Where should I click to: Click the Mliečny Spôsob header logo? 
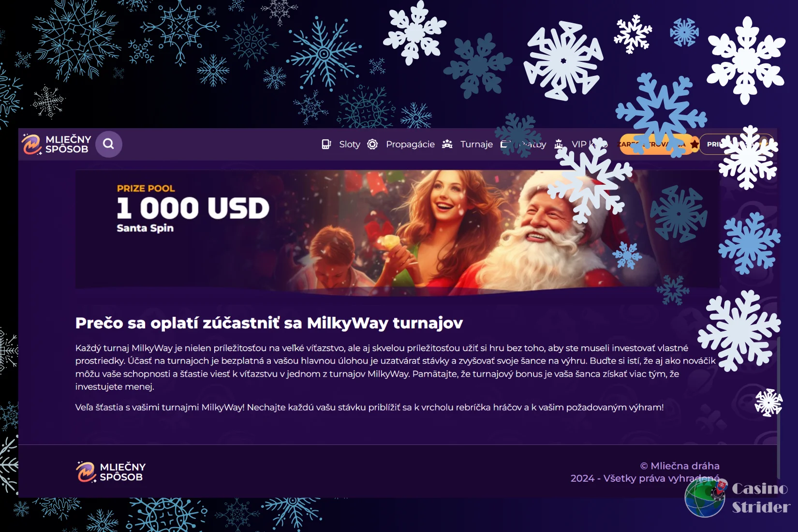coord(57,144)
